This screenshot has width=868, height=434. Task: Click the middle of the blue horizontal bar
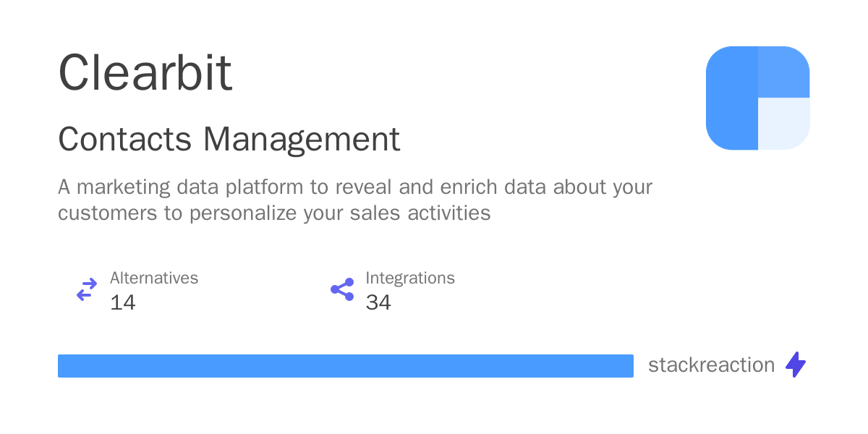click(x=346, y=366)
